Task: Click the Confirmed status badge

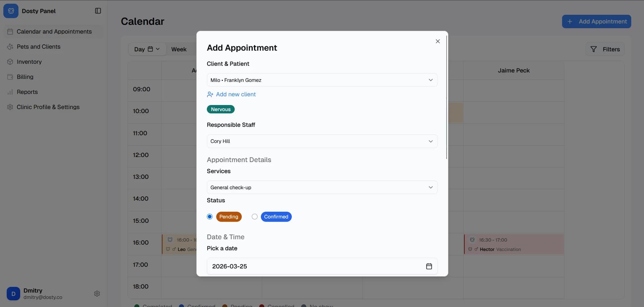Action: pyautogui.click(x=276, y=217)
